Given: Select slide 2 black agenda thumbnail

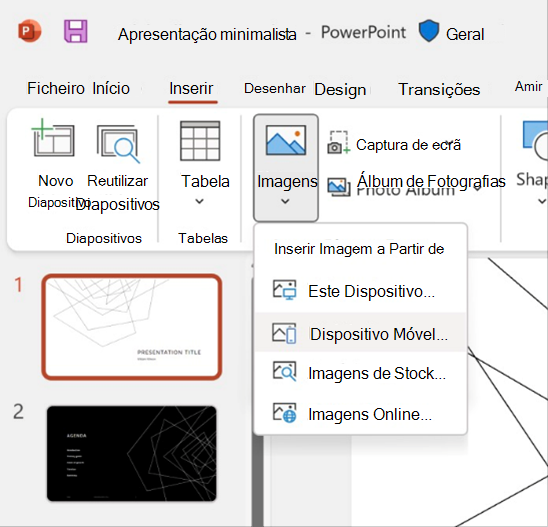Looking at the screenshot, I should click(132, 453).
